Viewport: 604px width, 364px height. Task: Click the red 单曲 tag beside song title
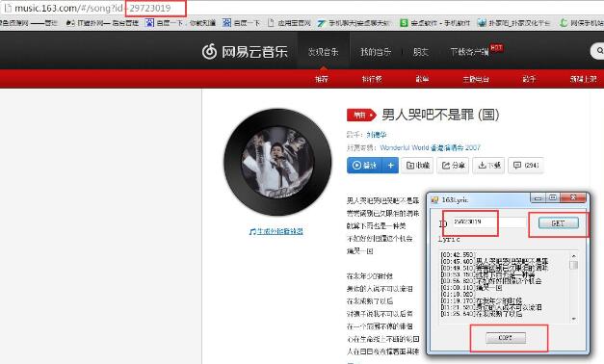361,115
